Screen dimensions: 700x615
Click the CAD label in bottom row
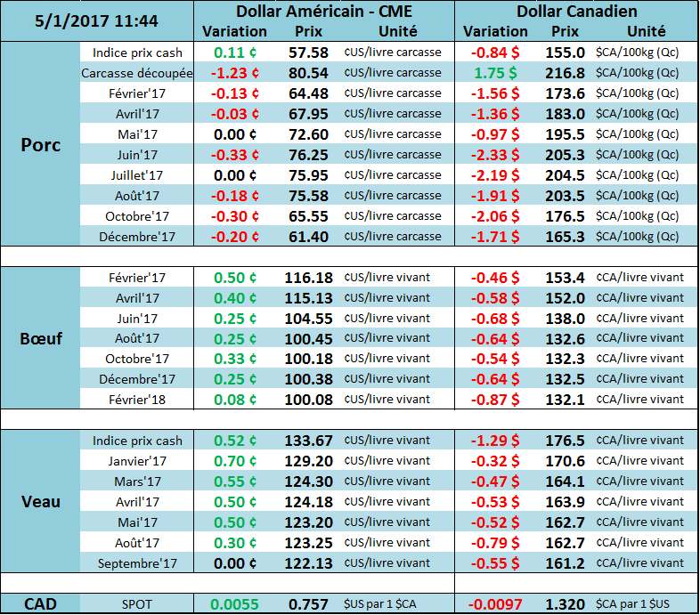(x=41, y=604)
